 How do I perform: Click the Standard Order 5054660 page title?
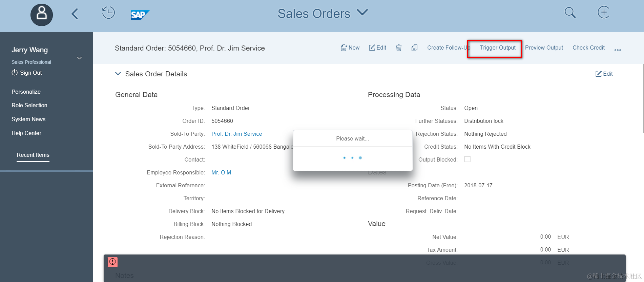pyautogui.click(x=190, y=48)
